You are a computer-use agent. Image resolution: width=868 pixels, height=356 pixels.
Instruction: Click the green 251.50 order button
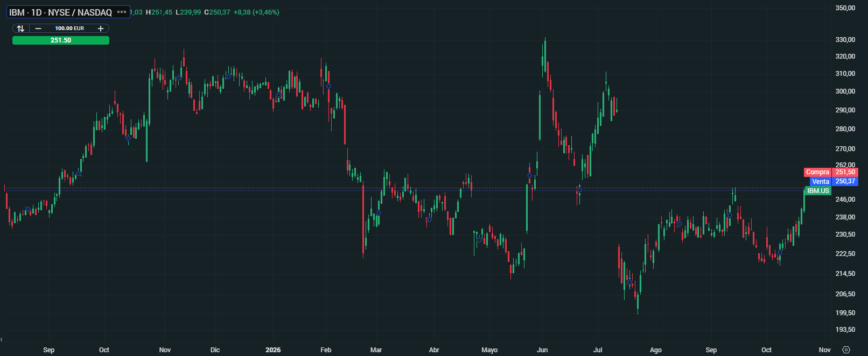coord(61,40)
